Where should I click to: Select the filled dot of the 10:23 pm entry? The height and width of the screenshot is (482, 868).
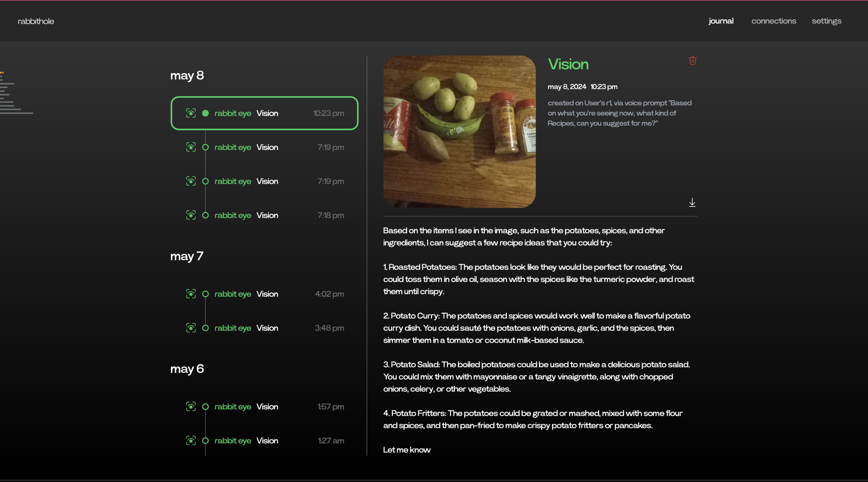click(x=205, y=113)
